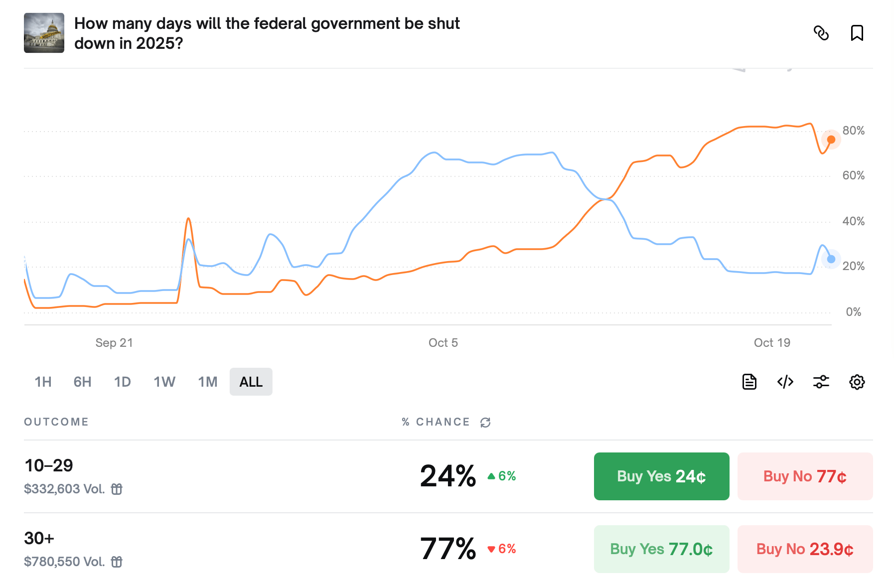The width and height of the screenshot is (894, 588).
Task: Show the 1D chart range
Action: click(122, 382)
